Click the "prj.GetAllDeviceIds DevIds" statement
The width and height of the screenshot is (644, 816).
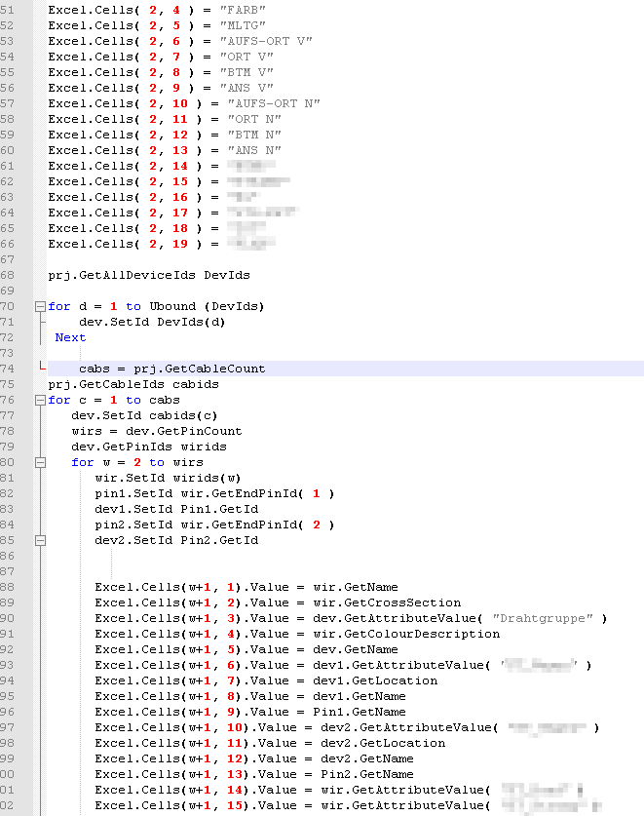click(x=149, y=275)
